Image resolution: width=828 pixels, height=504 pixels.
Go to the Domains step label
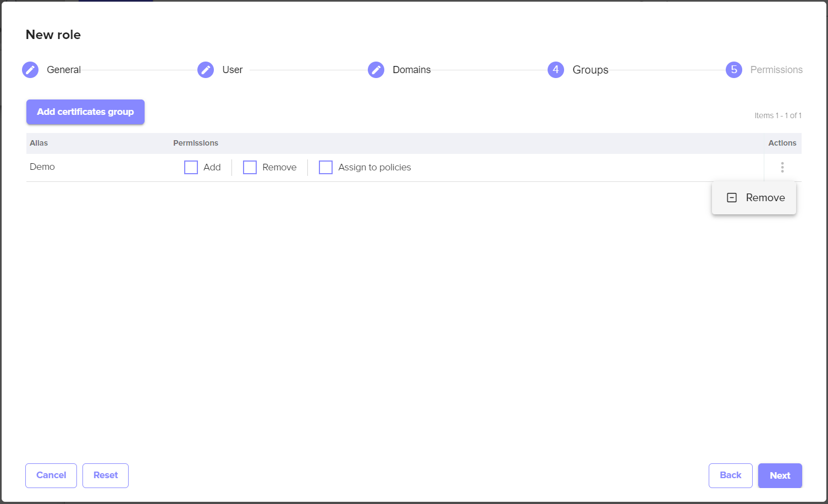pyautogui.click(x=411, y=70)
